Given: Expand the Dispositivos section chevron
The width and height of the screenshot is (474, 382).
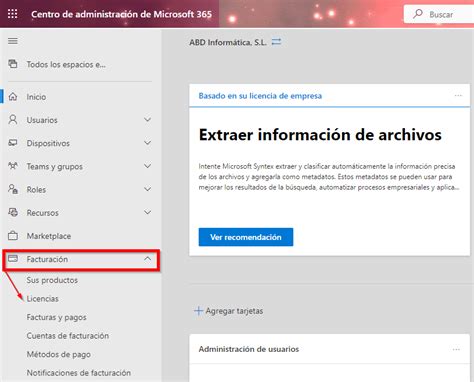Looking at the screenshot, I should point(147,143).
